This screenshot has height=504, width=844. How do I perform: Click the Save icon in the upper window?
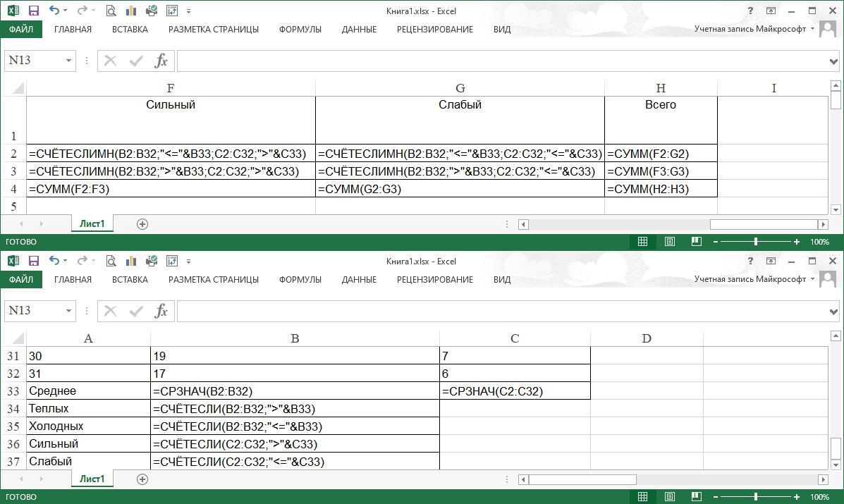[x=33, y=11]
